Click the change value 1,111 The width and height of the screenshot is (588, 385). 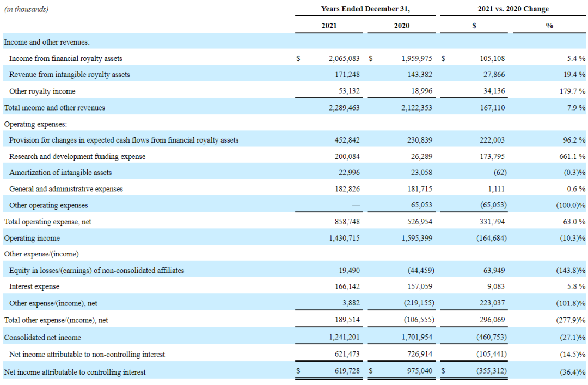point(497,189)
